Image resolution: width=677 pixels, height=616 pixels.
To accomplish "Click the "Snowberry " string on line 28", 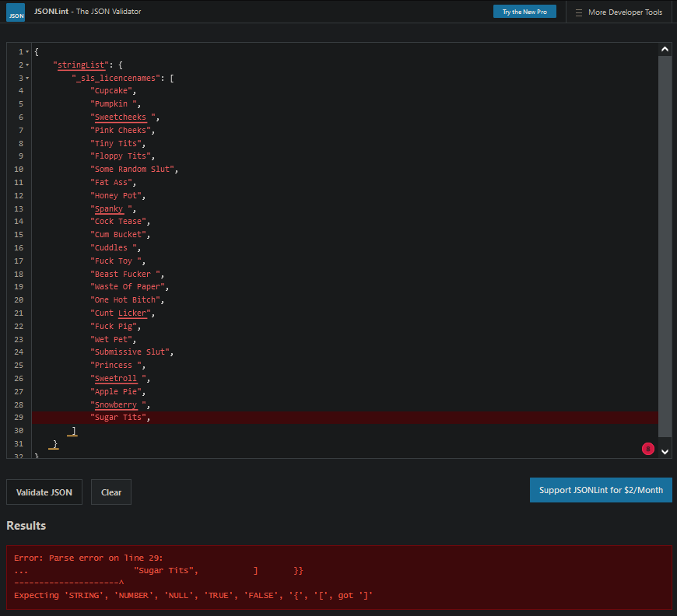I will click(120, 405).
